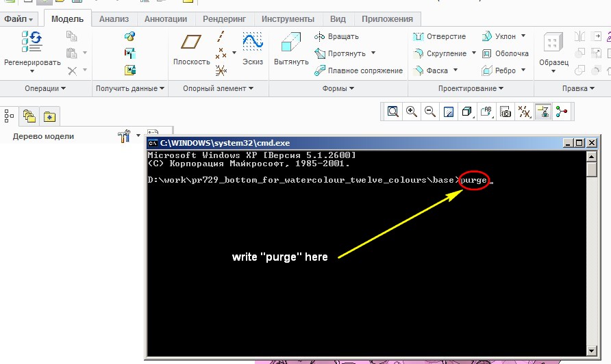Click the Zoom In magnifier icon
The width and height of the screenshot is (611, 364).
click(411, 112)
